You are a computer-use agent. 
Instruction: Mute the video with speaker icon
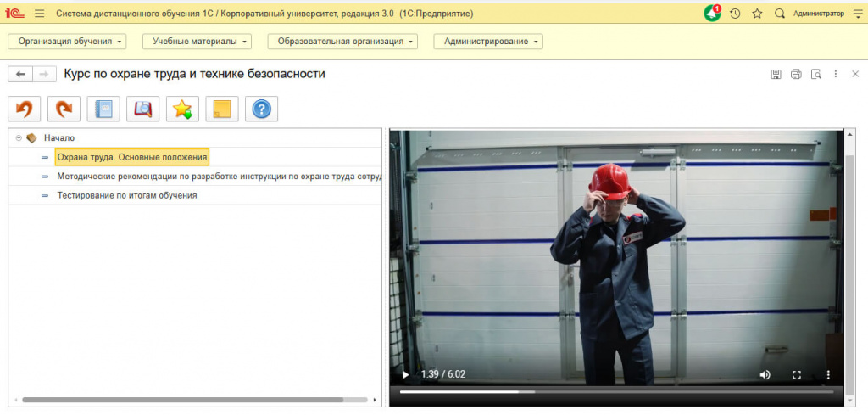[x=765, y=374]
